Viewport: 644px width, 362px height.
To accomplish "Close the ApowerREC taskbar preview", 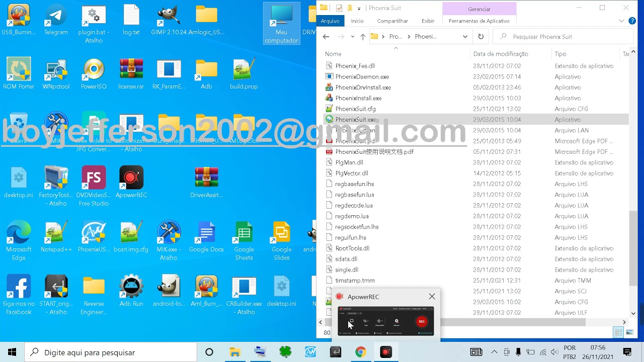I will coord(432,297).
